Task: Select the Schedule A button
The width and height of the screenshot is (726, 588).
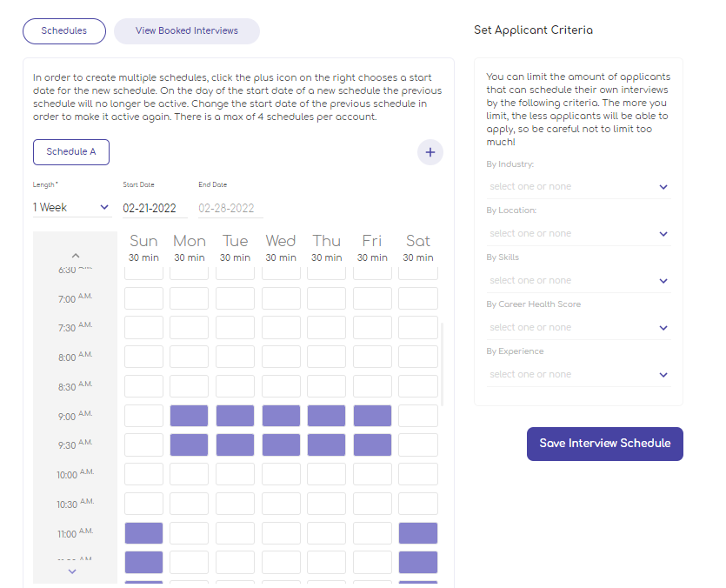Action: coord(70,151)
